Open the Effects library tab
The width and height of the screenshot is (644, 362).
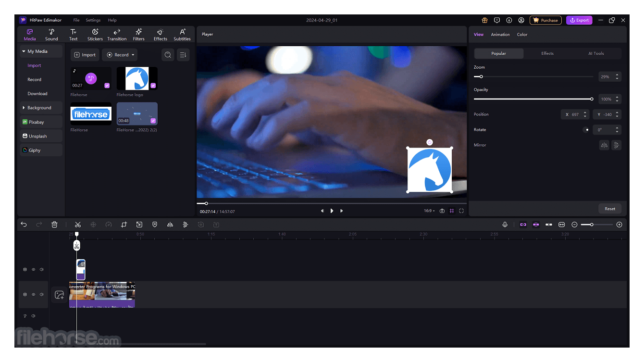click(161, 35)
